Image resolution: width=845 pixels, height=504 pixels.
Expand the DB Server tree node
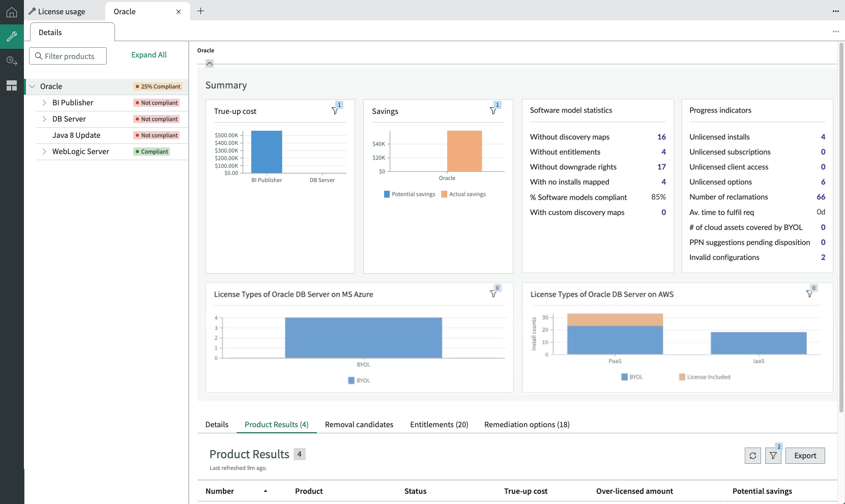(44, 119)
